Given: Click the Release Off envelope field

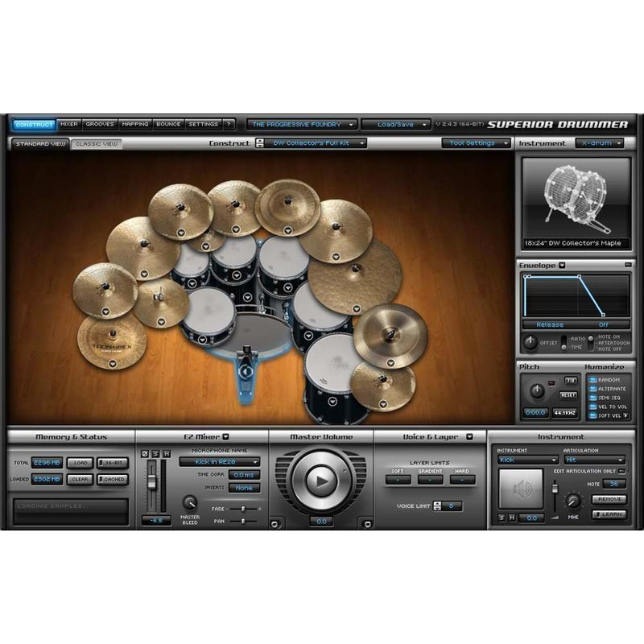Looking at the screenshot, I should pyautogui.click(x=576, y=325).
